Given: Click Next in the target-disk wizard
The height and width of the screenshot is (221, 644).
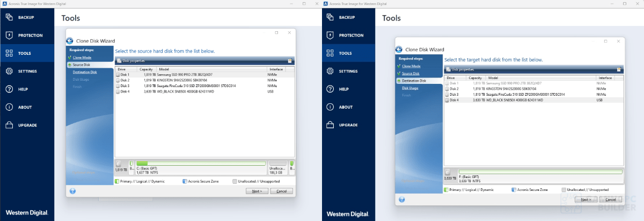Looking at the screenshot, I should click(x=586, y=199).
